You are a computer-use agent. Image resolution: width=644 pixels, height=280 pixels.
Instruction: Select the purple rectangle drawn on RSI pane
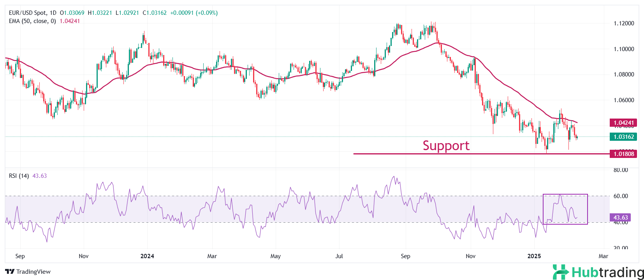point(565,194)
